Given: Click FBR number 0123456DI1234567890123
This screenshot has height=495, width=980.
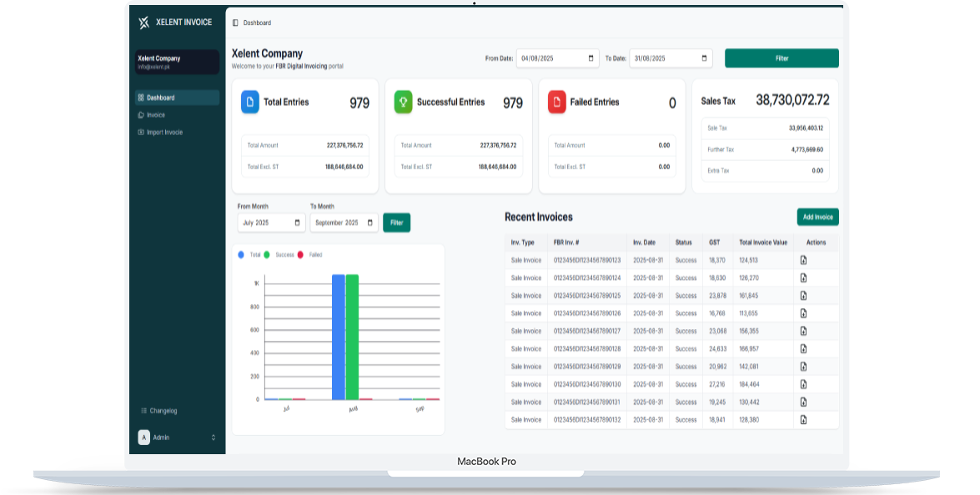Looking at the screenshot, I should point(587,260).
